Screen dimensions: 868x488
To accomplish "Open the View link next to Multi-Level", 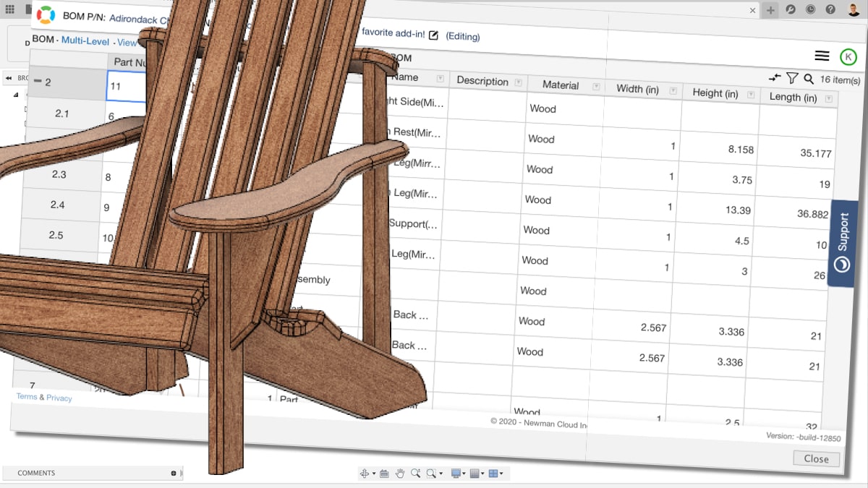I will [x=127, y=43].
